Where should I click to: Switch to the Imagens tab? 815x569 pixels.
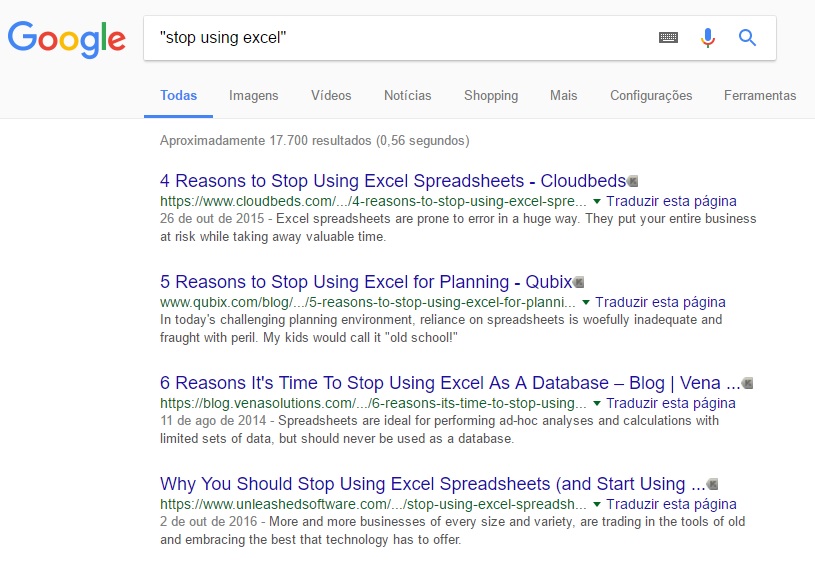tap(254, 96)
